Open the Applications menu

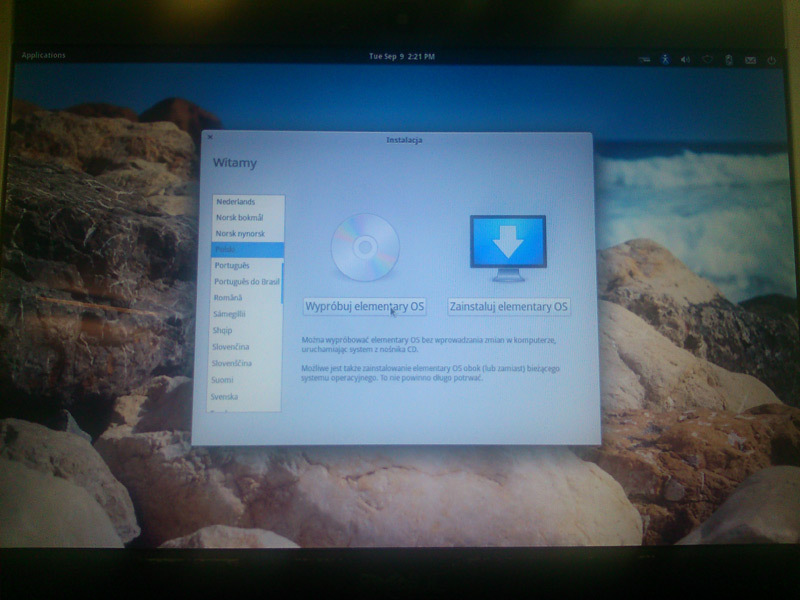tap(43, 55)
